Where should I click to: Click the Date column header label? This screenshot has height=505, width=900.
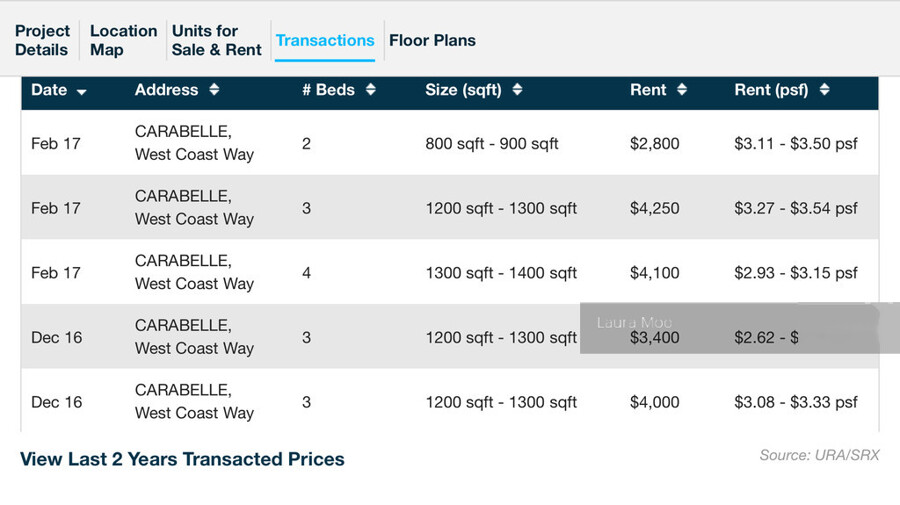coord(49,90)
